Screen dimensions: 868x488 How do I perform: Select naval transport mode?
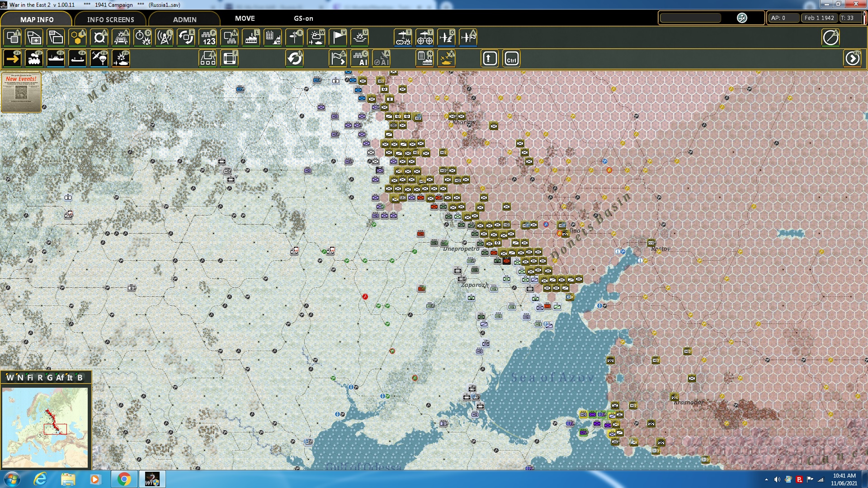tap(56, 58)
